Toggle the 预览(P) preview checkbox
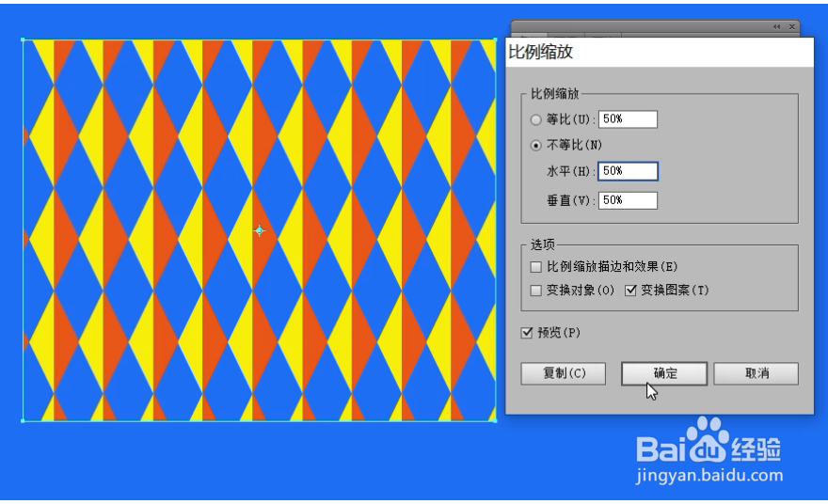The image size is (828, 504). click(x=527, y=333)
